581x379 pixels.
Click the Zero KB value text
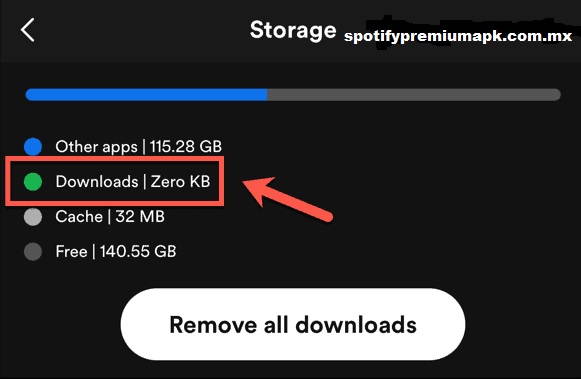[x=180, y=182]
